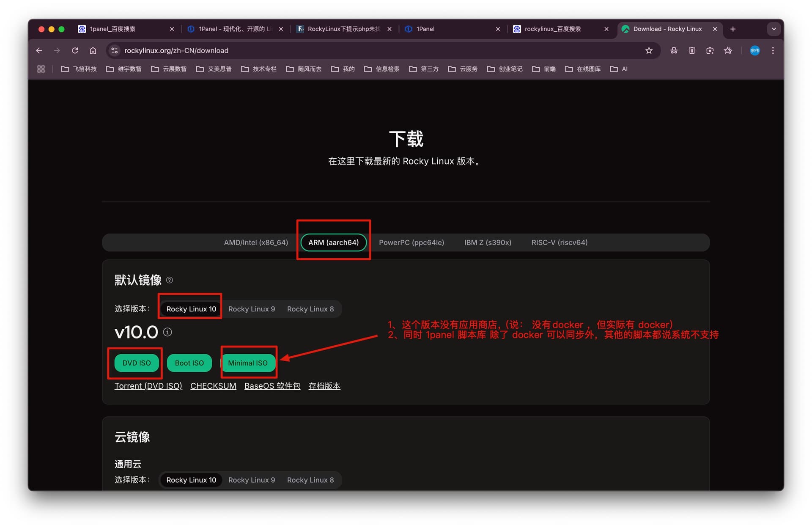Choose Rocky Linux 8 under 通用云
812x528 pixels.
tap(310, 480)
